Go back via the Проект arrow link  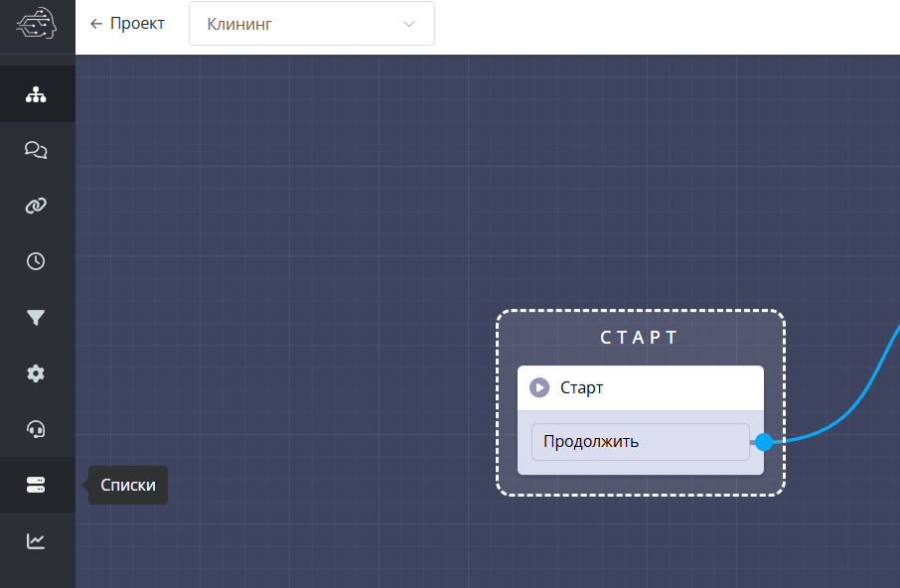(127, 24)
